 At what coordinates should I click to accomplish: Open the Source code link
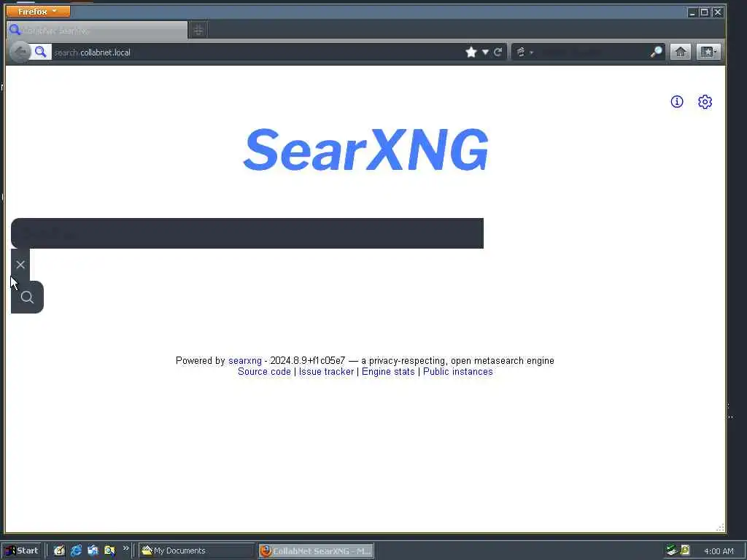264,371
